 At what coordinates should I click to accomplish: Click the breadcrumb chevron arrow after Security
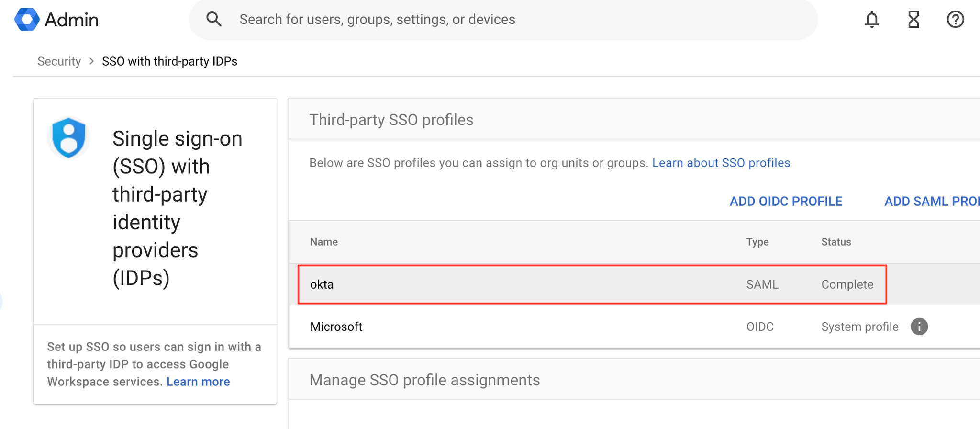(91, 61)
